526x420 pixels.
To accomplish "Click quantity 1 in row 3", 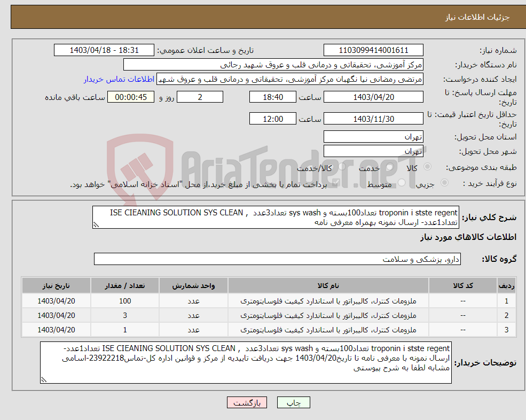I will (x=125, y=330).
